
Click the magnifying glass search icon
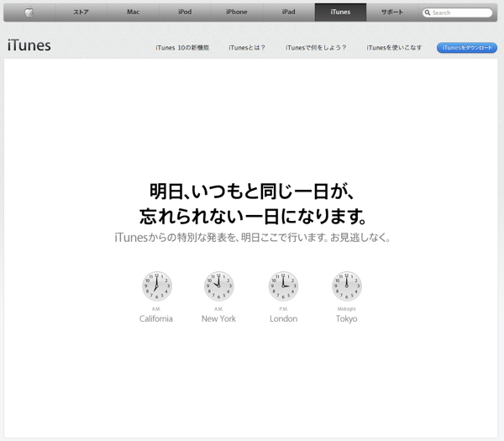point(428,13)
